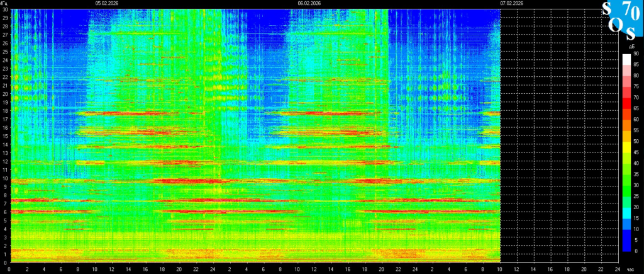Click the 10 MHz frequency axis label
Screen dimensions: 644x274
coord(4,178)
